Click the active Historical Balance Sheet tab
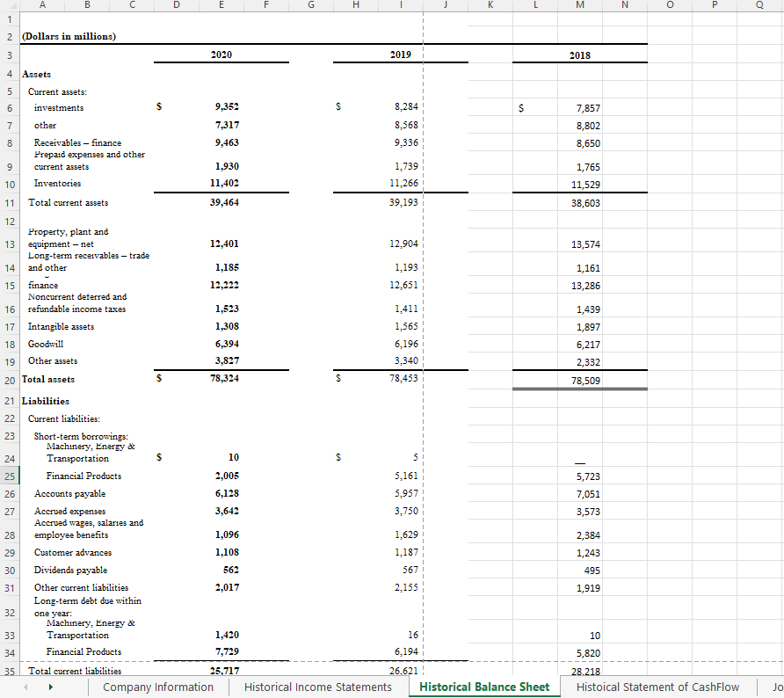Screen dimensions: 784x698 (484, 686)
